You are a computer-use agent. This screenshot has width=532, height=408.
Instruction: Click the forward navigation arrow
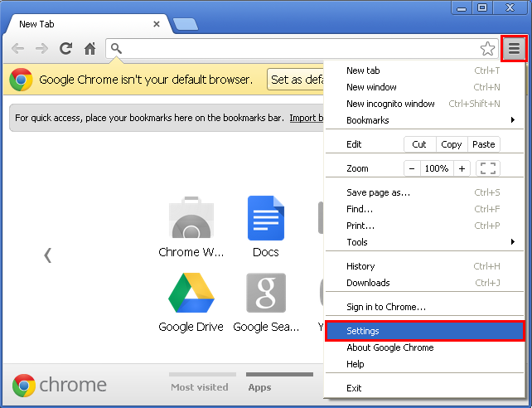41,49
